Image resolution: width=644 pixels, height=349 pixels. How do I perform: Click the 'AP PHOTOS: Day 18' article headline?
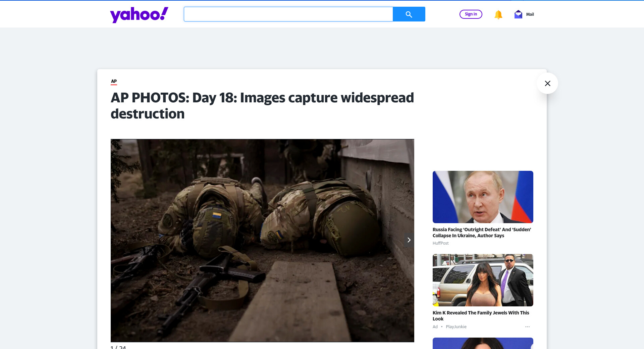(x=262, y=106)
